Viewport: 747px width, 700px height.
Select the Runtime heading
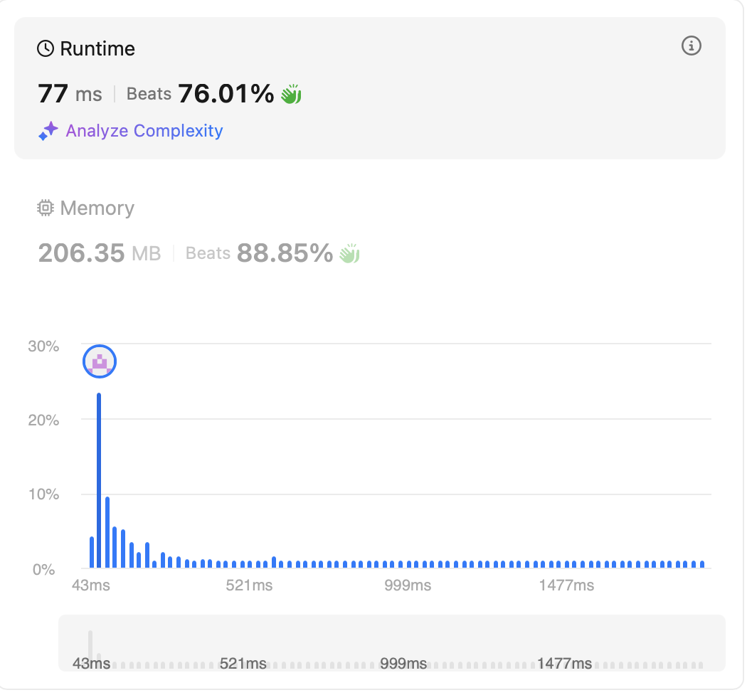tap(97, 48)
